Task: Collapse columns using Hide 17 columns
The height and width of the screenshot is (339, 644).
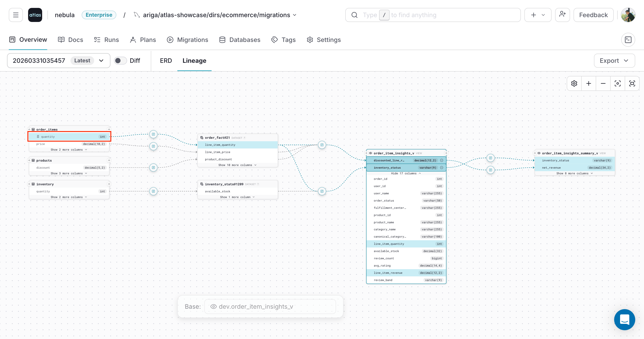Action: tap(406, 173)
